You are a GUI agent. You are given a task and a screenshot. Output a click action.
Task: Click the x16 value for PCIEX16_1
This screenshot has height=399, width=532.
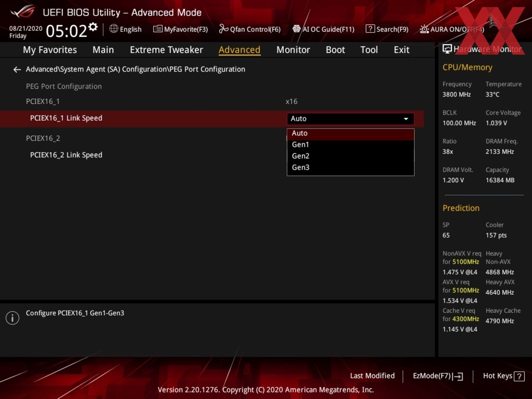click(291, 102)
